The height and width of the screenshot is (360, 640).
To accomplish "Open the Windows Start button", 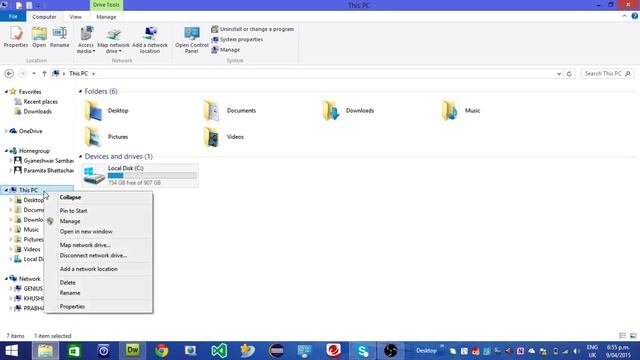I will (x=11, y=351).
